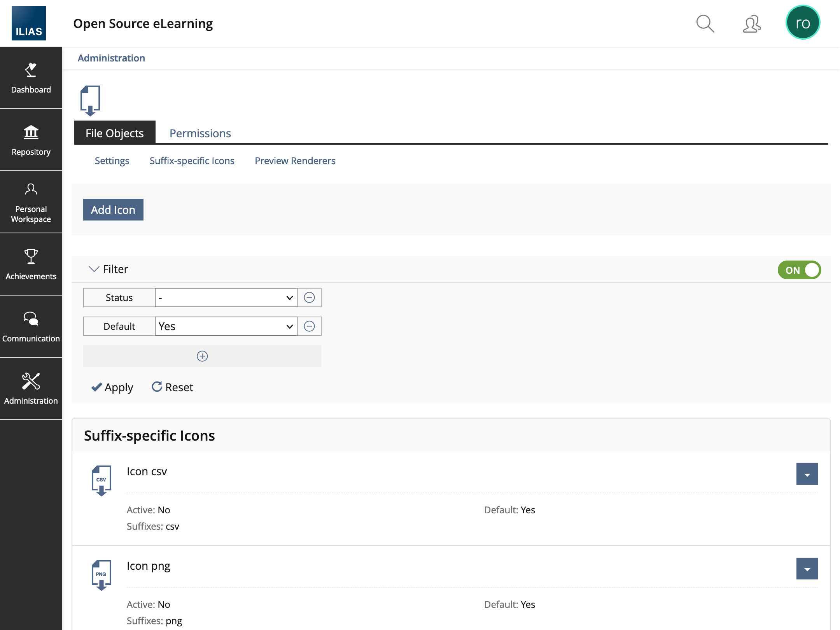Add a filter field with plus icon

click(202, 356)
